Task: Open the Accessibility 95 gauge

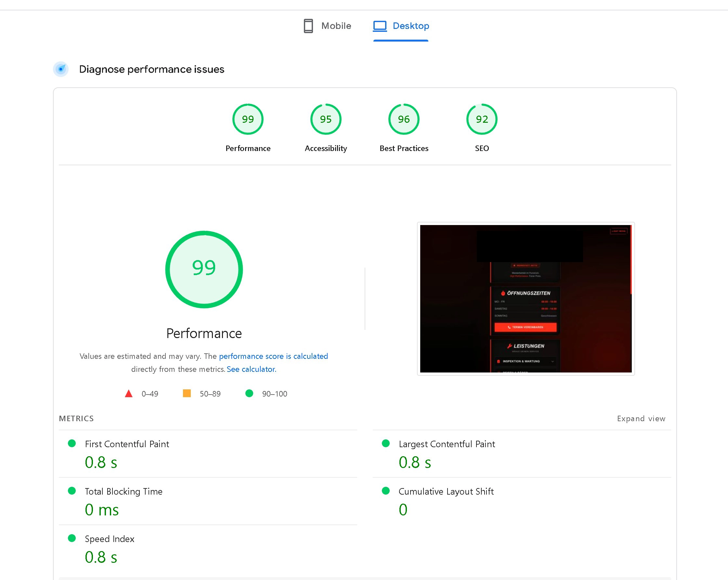Action: [325, 119]
